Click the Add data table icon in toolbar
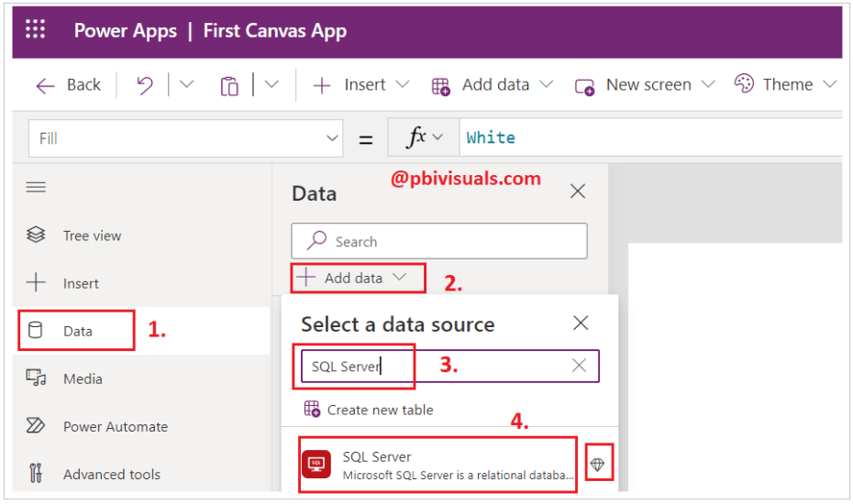This screenshot has height=504, width=853. (x=440, y=86)
